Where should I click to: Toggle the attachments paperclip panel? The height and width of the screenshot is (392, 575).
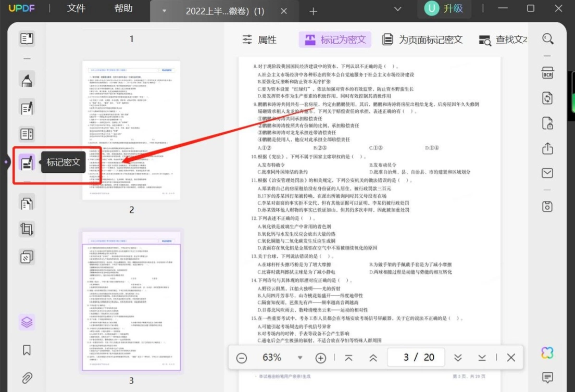click(x=27, y=378)
